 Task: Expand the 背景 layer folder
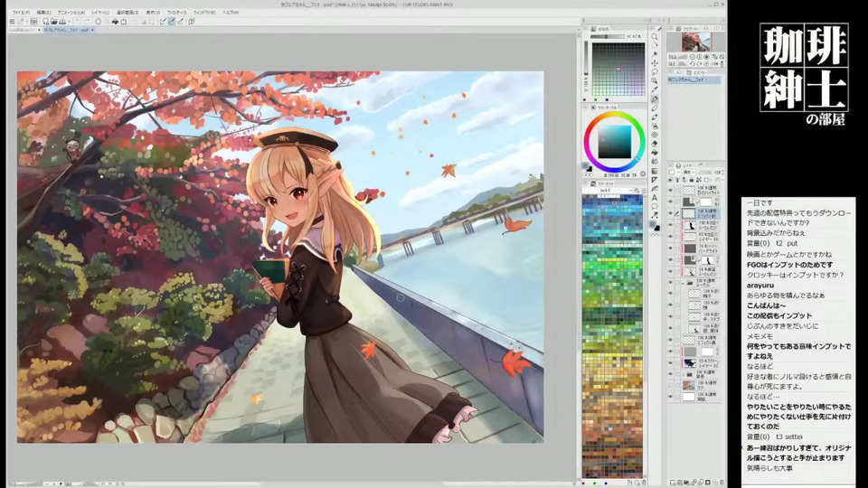(x=684, y=374)
